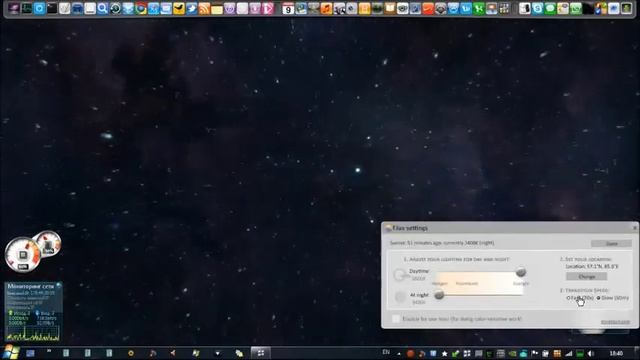Open the Time Machine clock icon in dock
640x360 pixels.
(x=116, y=9)
